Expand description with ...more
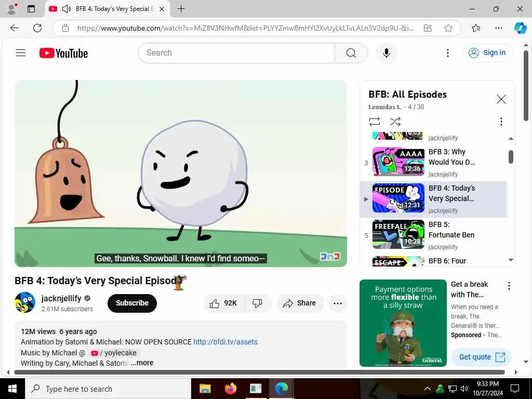 tap(142, 363)
